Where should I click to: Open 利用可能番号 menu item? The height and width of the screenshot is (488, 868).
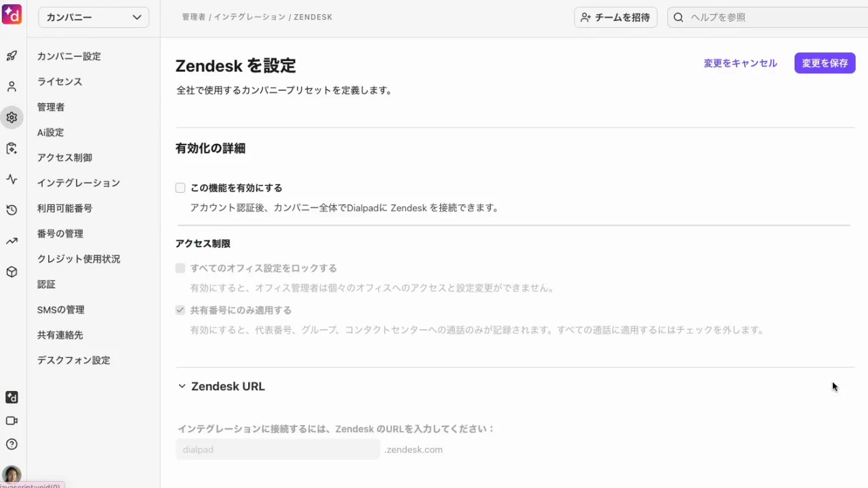[64, 208]
